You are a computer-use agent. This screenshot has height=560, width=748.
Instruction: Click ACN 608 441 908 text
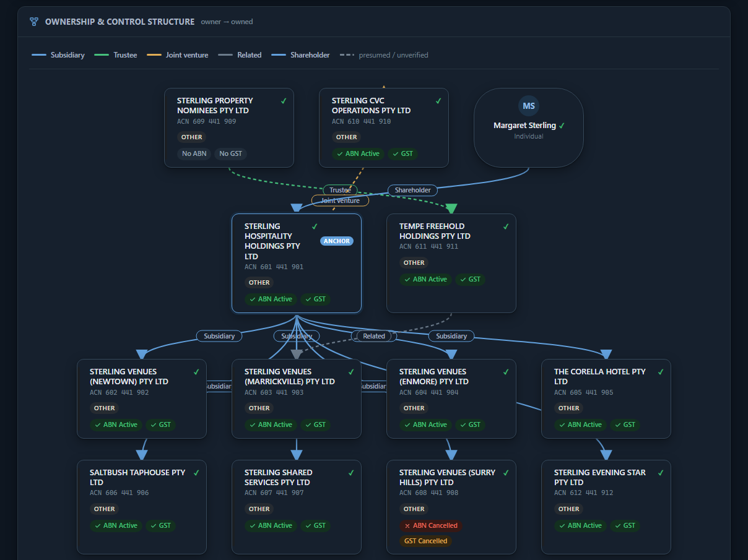pos(429,493)
